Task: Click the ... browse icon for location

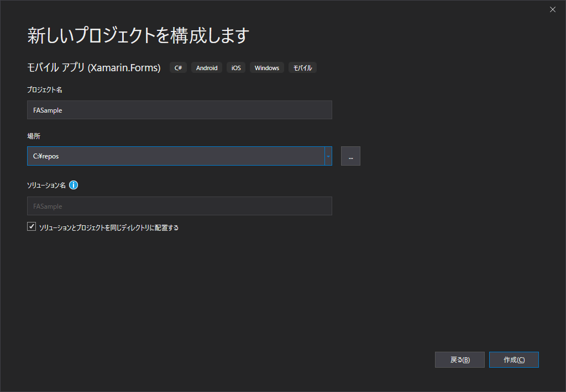Action: coord(350,156)
